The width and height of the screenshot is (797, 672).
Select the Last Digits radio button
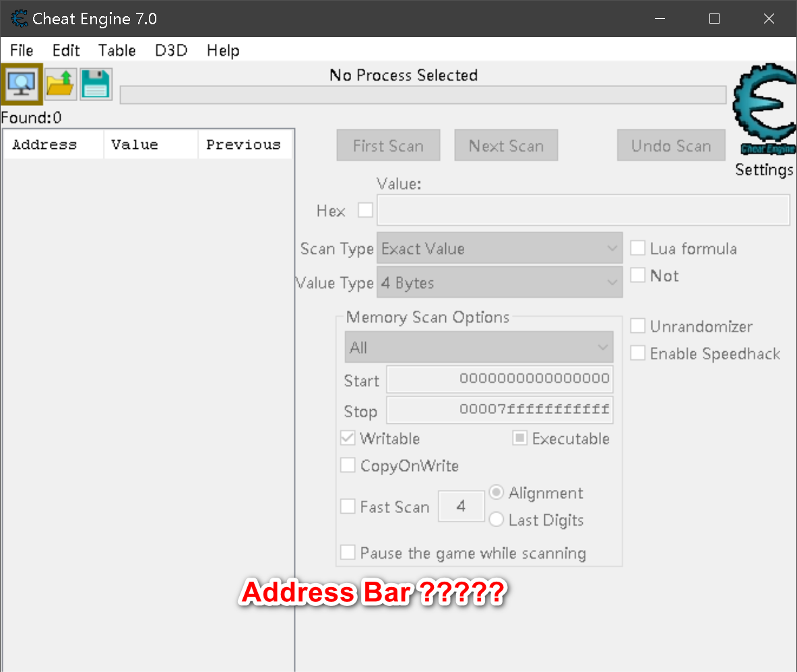[x=497, y=520]
